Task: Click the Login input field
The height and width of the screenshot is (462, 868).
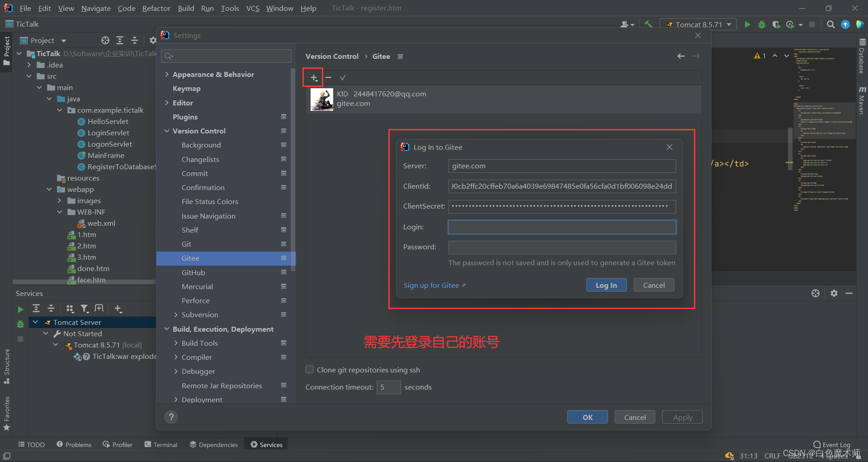Action: click(562, 227)
